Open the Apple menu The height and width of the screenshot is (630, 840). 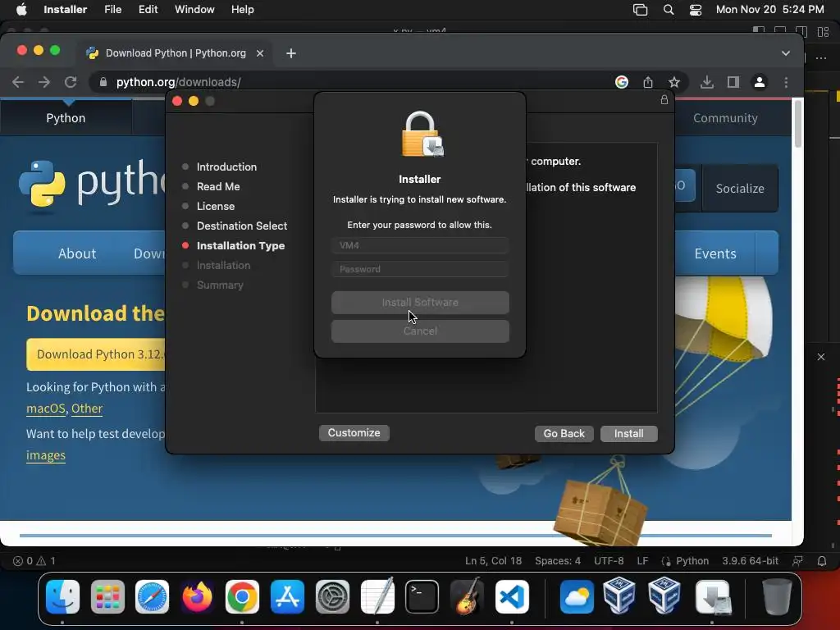[x=21, y=10]
